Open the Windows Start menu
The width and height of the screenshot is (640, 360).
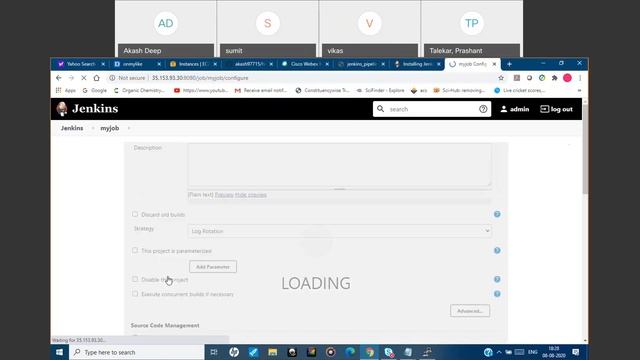coord(60,352)
